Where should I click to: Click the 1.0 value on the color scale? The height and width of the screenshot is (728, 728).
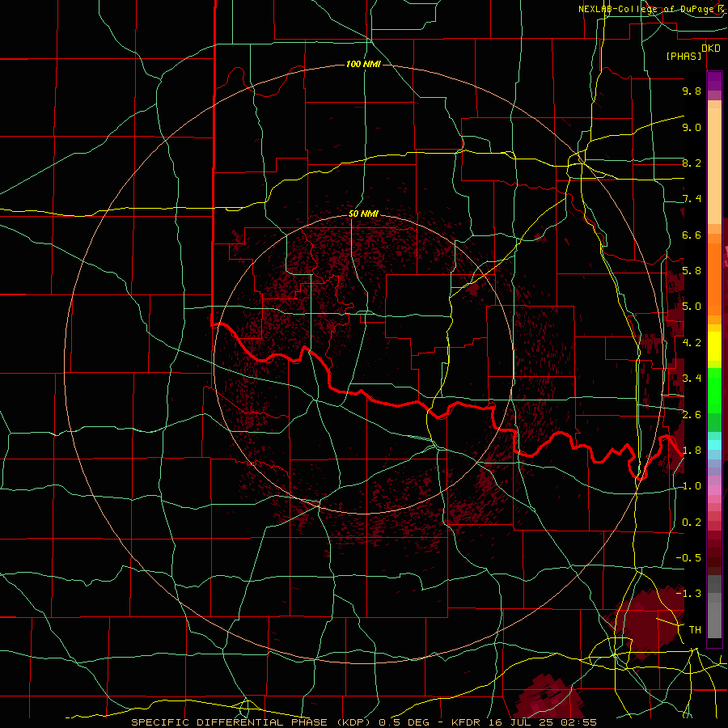click(692, 486)
